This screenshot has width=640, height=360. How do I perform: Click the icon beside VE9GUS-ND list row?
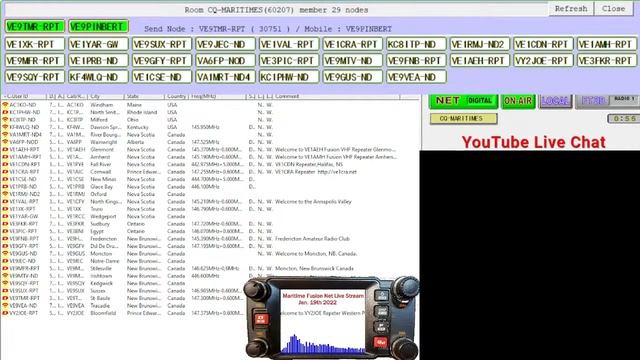(5, 253)
